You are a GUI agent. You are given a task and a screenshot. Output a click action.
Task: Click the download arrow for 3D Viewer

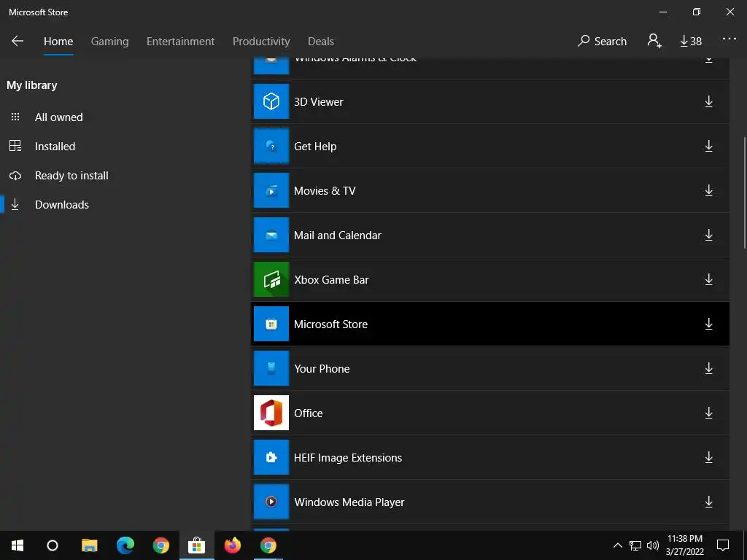[x=708, y=101]
